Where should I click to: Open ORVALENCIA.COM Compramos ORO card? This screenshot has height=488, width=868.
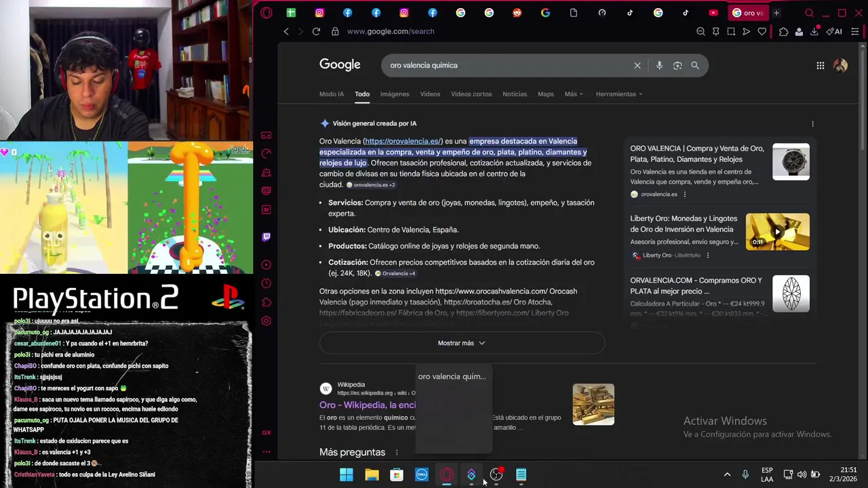click(696, 285)
